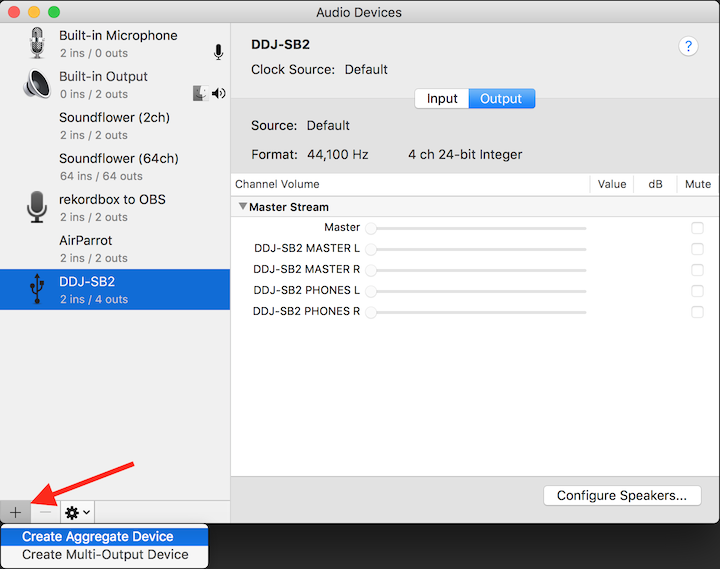Mute the DDJ-SB2 MASTER L channel

pos(697,249)
